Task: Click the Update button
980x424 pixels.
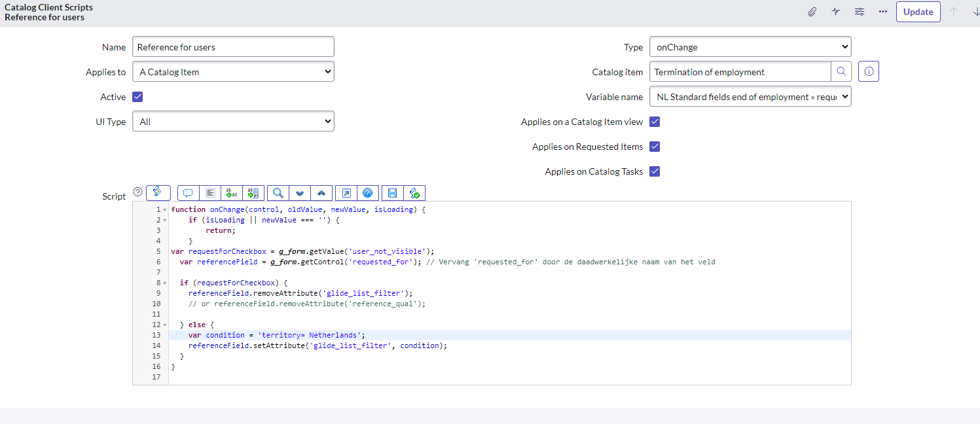Action: click(918, 11)
